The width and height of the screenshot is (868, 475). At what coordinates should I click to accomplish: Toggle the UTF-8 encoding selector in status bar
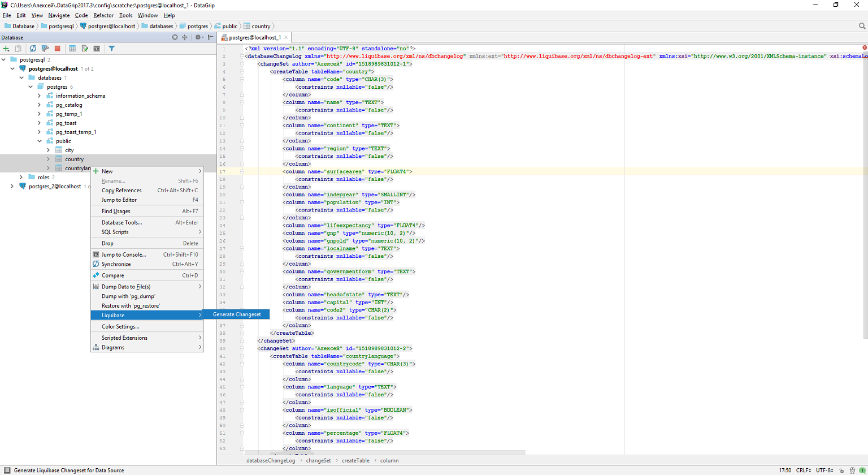pos(824,470)
